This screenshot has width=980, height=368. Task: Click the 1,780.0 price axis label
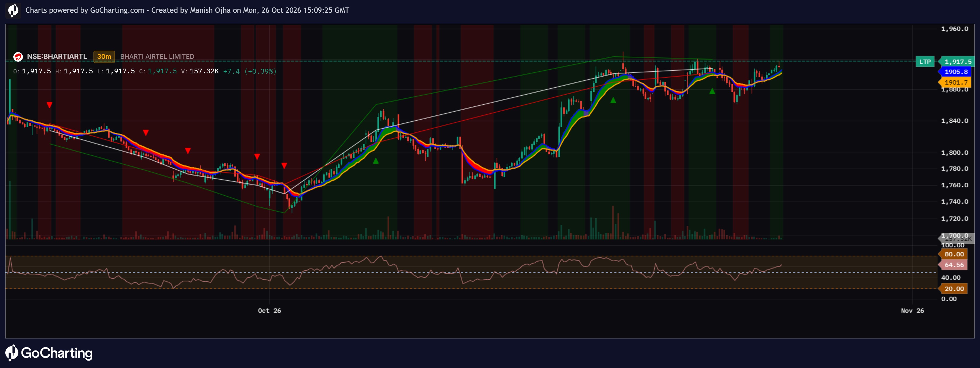pyautogui.click(x=954, y=169)
